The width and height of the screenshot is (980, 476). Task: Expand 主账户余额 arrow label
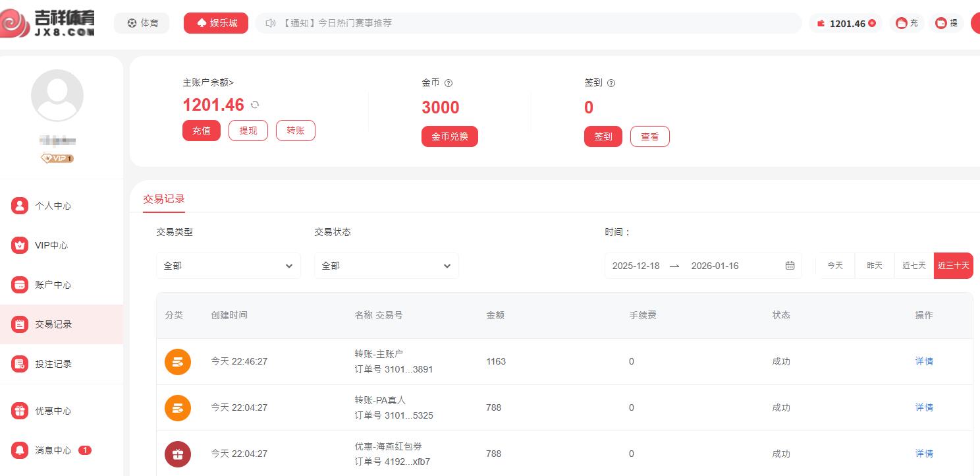pos(208,82)
